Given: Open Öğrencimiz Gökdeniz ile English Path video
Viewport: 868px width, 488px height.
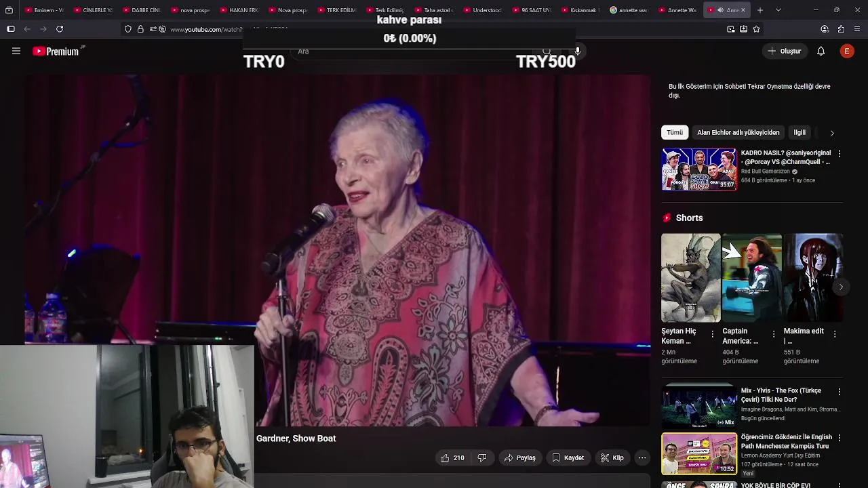Looking at the screenshot, I should (699, 453).
